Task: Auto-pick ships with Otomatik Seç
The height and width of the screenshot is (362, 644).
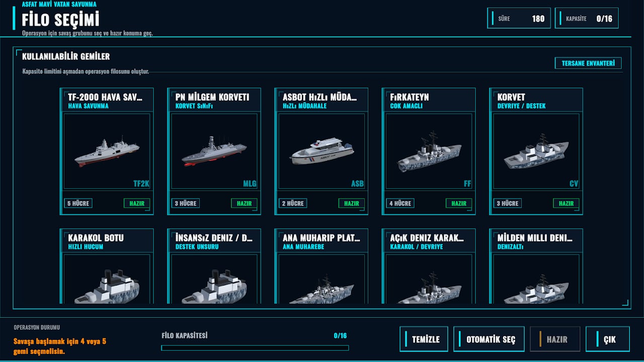Action: click(x=489, y=339)
